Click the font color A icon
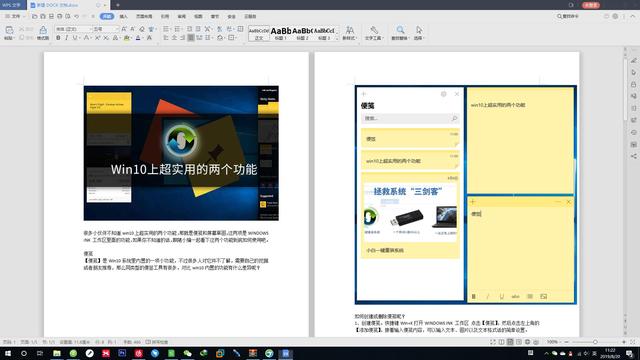This screenshot has width=640, height=360. [x=138, y=38]
